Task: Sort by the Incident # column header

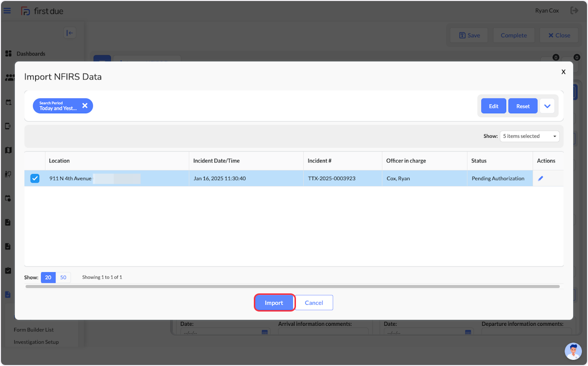Action: point(343,161)
